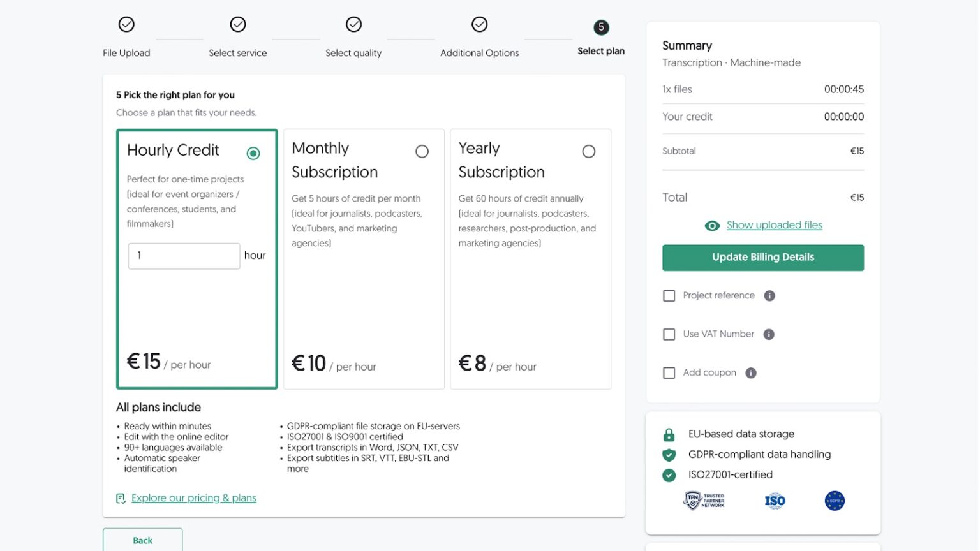Click the Select quality step checkmark icon
The height and width of the screenshot is (551, 980).
tap(353, 24)
